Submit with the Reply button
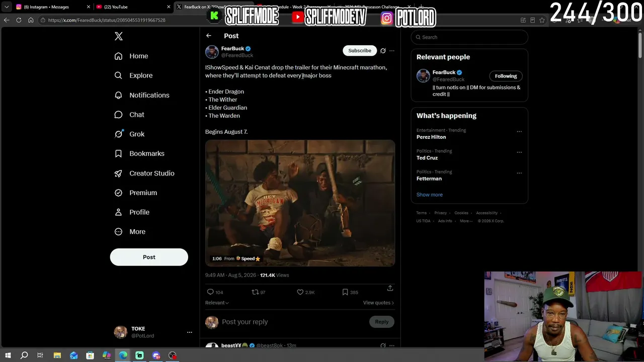Viewport: 644px width, 362px height. coord(381,322)
